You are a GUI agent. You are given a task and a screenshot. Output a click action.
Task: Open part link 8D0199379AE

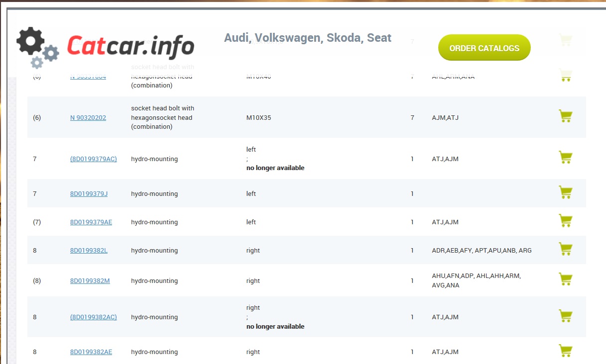pos(91,222)
